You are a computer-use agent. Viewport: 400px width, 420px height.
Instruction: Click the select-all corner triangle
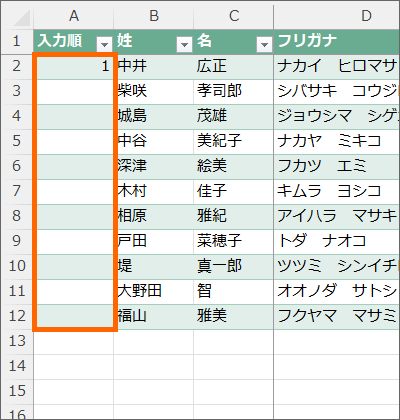pos(20,18)
